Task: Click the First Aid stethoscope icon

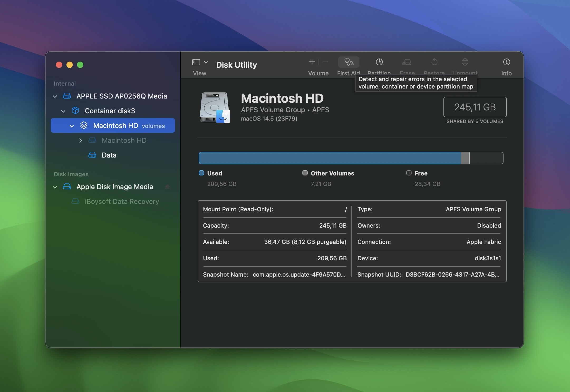Action: 349,62
